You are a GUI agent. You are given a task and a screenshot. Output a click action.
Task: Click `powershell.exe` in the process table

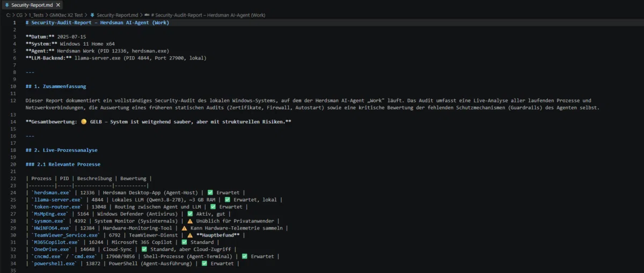pos(54,263)
